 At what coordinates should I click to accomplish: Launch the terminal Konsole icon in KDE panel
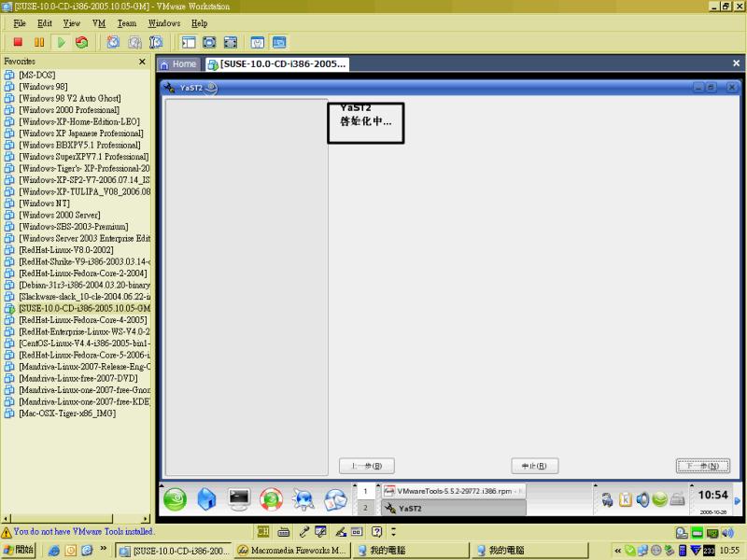click(x=239, y=499)
